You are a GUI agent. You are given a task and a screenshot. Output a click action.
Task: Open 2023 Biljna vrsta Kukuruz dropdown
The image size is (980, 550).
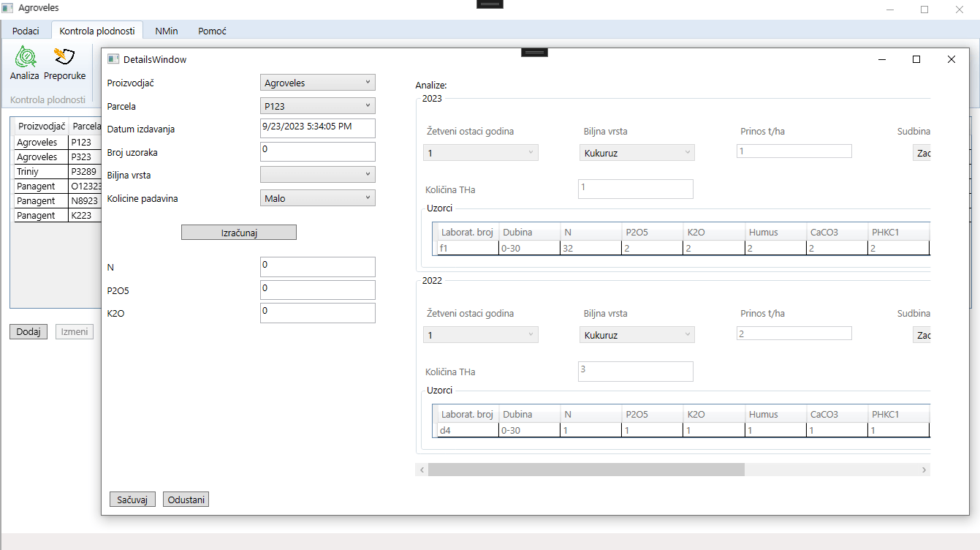[637, 153]
